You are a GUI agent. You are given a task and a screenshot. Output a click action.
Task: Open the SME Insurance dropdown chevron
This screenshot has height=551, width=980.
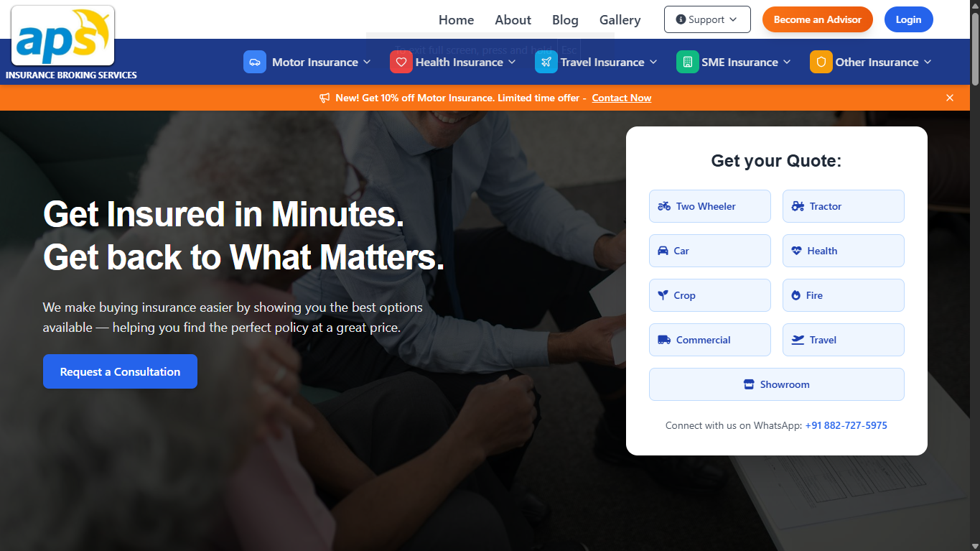[787, 62]
